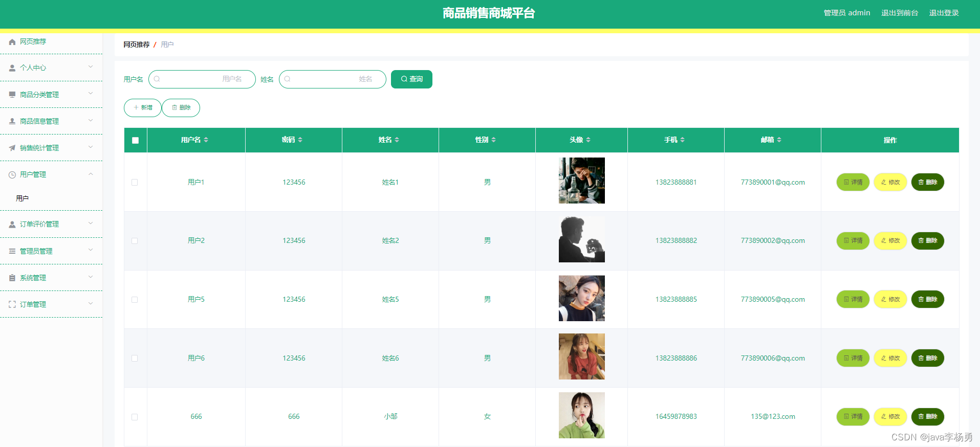Click the search icon in 姓名 field
This screenshot has width=980, height=447.
288,79
